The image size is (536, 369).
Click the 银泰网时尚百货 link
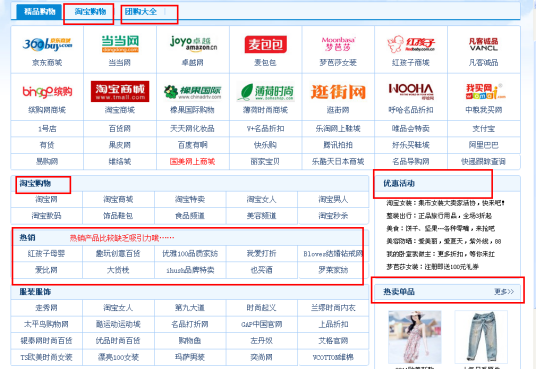(x=46, y=341)
